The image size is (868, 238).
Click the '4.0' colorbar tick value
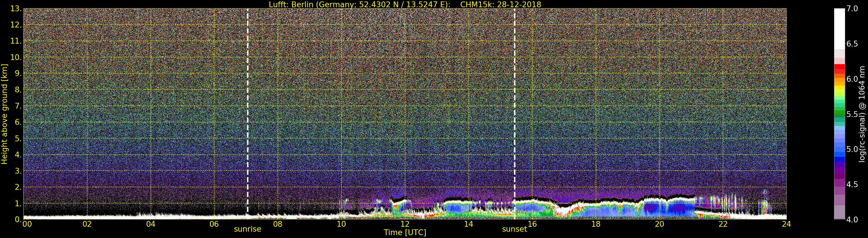pos(852,220)
